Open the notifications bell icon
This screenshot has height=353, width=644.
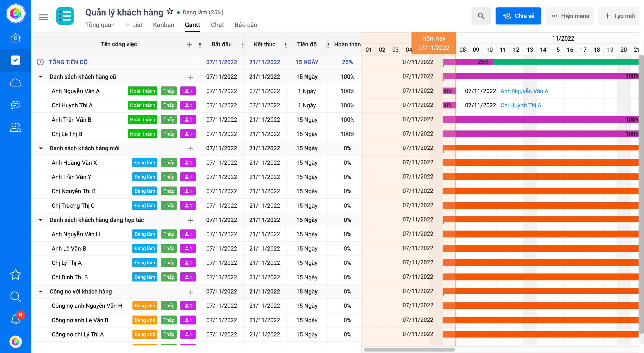click(15, 319)
